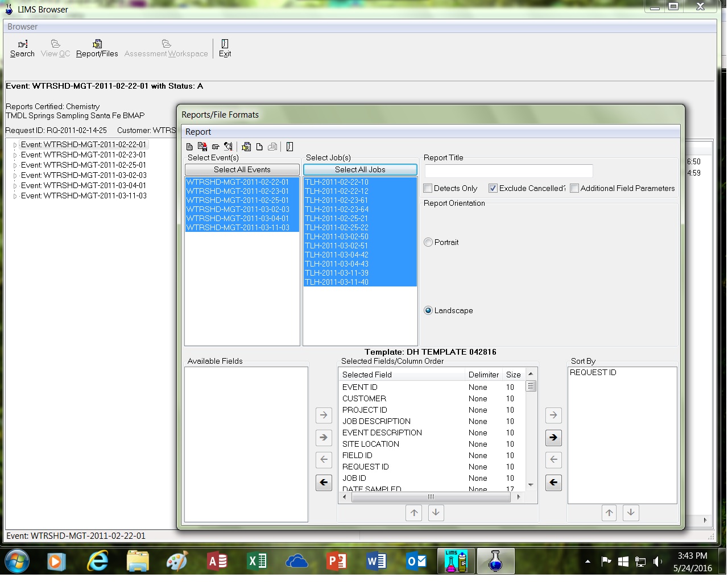This screenshot has height=582, width=728.
Task: Select job TLH-2011-03-02-50 in the list
Action: pyautogui.click(x=360, y=236)
